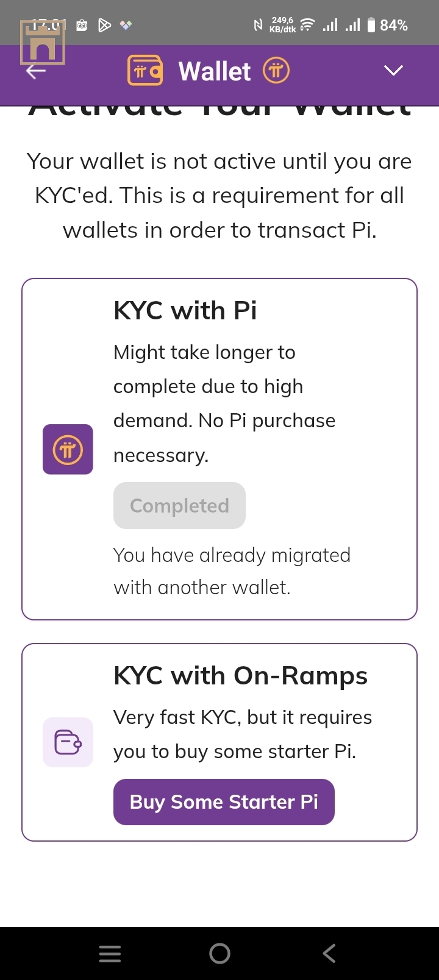Tap the already migrated notice text
The image size is (439, 980).
(232, 571)
